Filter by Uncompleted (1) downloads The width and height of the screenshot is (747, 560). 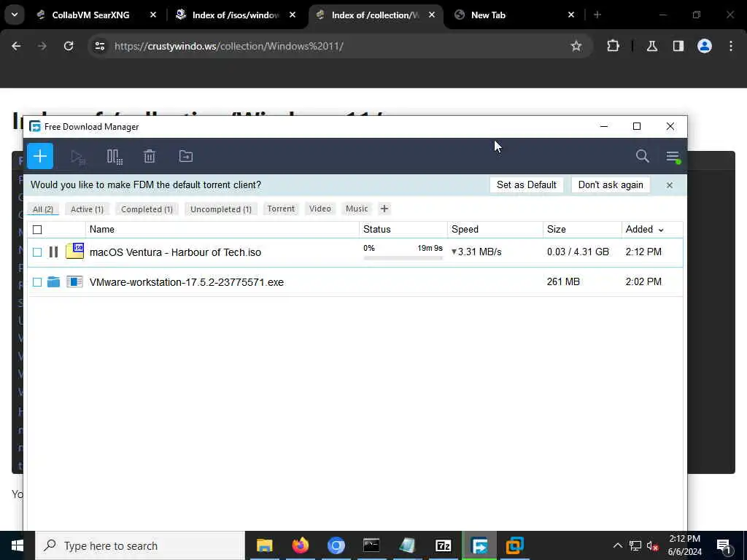coord(220,209)
